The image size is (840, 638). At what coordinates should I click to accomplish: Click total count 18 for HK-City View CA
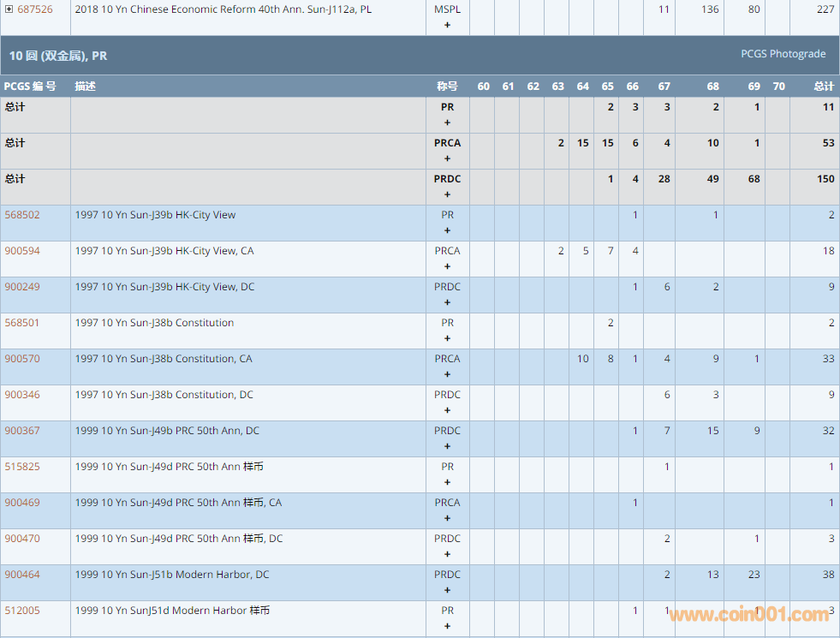click(828, 251)
